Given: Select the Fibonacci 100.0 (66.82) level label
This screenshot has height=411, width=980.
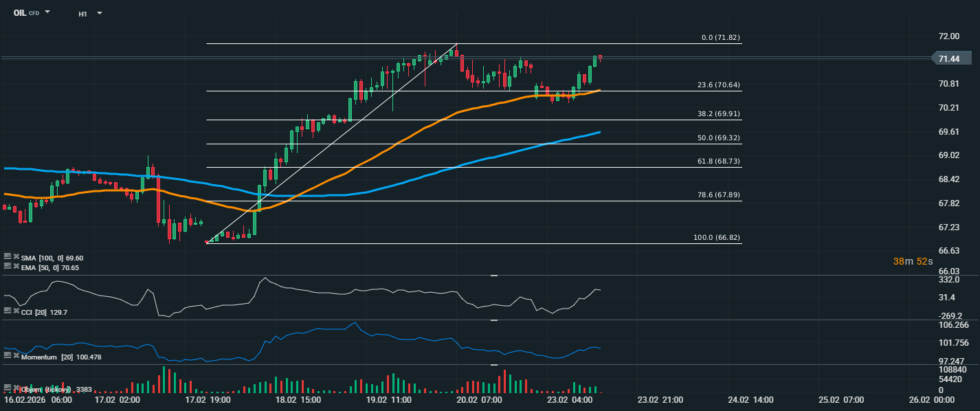Looking at the screenshot, I should [717, 238].
